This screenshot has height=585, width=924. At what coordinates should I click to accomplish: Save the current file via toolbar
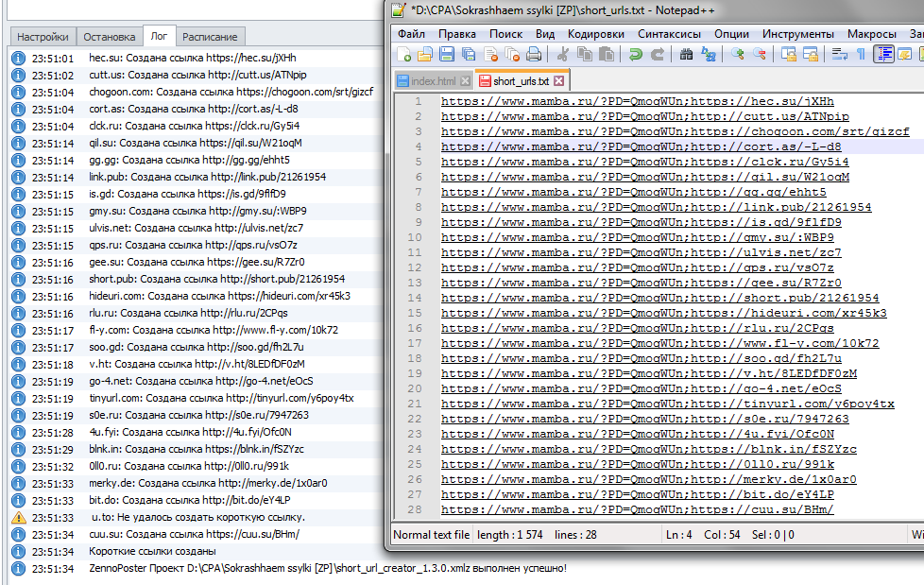447,54
